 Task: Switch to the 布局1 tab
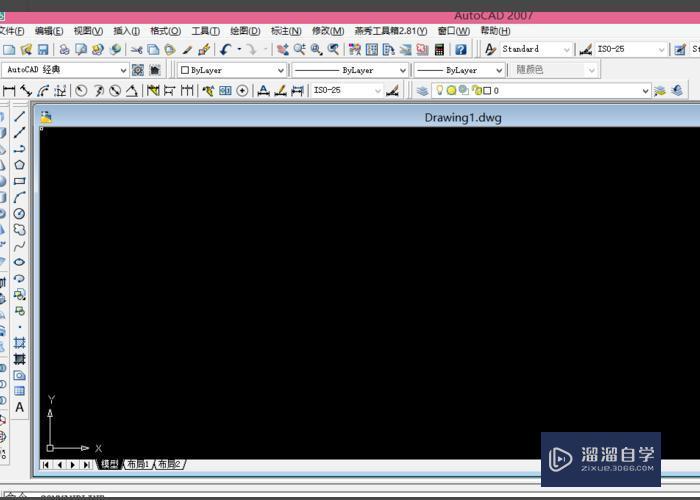(138, 464)
